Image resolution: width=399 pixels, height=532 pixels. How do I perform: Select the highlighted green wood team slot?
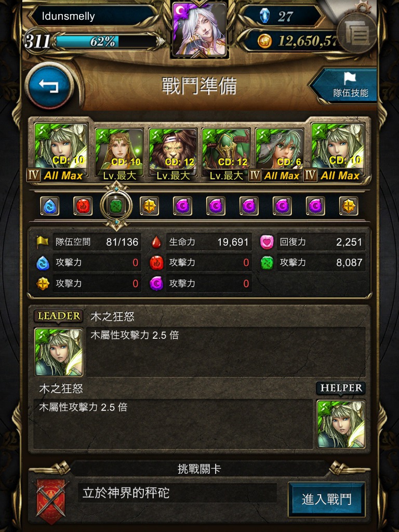[x=116, y=206]
